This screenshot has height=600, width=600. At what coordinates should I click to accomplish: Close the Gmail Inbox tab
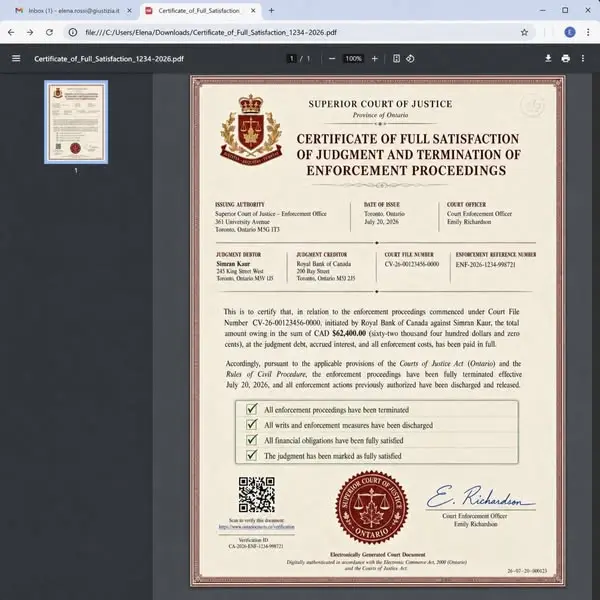pyautogui.click(x=129, y=11)
